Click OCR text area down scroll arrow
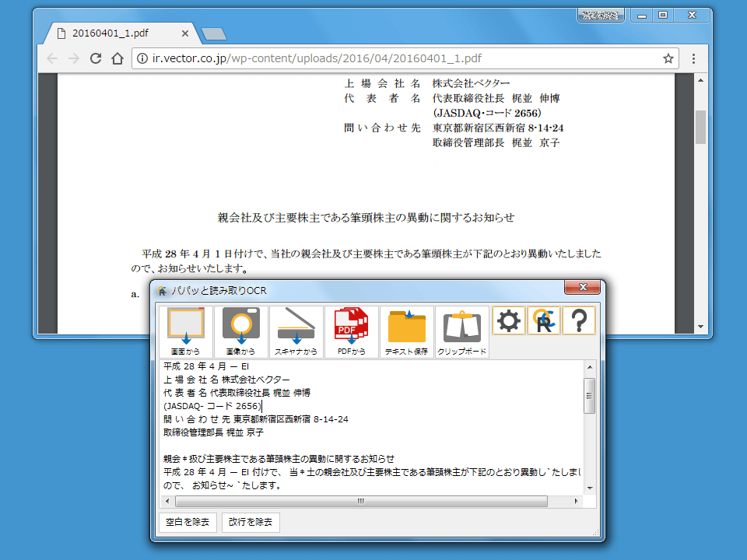The height and width of the screenshot is (560, 747). point(590,488)
